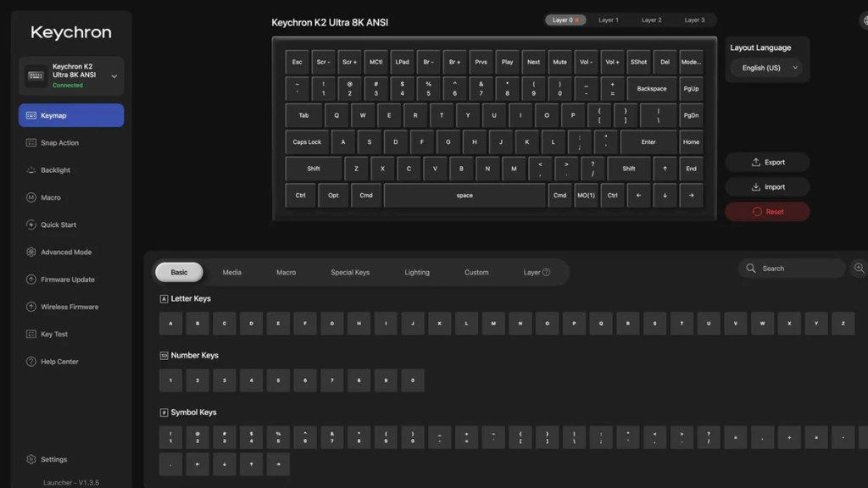Select the Special Keys tab
868x488 pixels.
350,272
